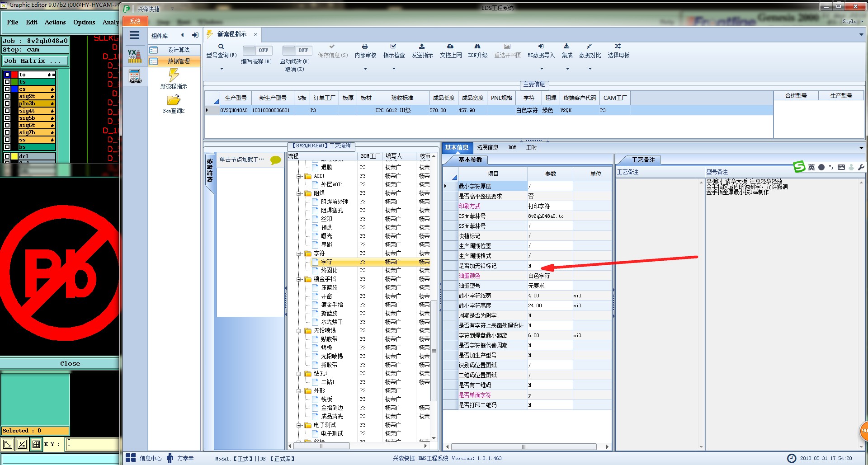Open dropdown arrow under 集成
Screen dimensions: 868x465
tap(567, 69)
